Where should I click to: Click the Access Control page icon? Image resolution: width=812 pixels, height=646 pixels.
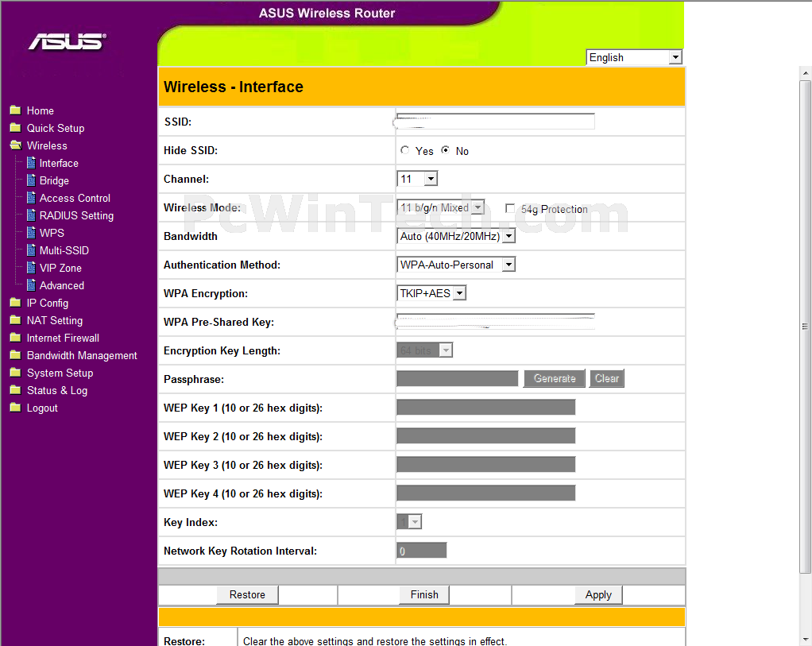pos(31,198)
